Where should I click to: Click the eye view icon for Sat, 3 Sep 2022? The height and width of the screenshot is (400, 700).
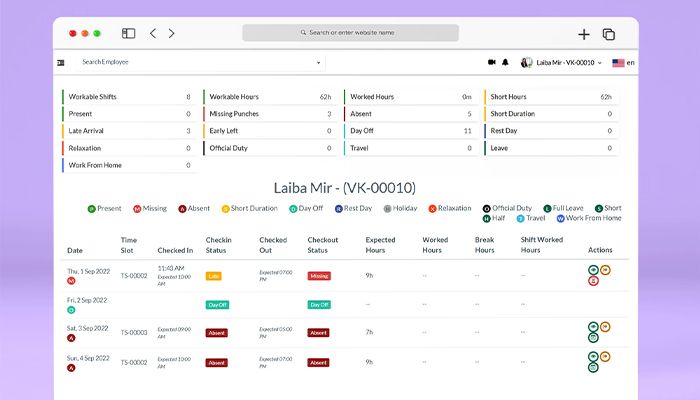pyautogui.click(x=593, y=327)
